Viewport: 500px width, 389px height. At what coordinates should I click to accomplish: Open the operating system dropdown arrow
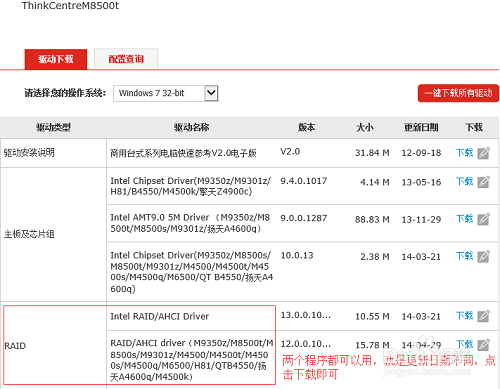tap(211, 93)
